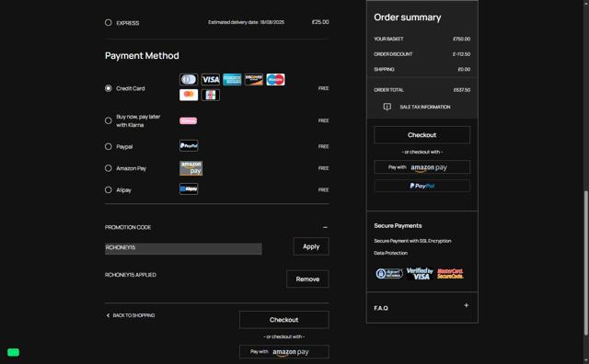
Task: Open Sale Tax Information link
Action: tap(425, 107)
